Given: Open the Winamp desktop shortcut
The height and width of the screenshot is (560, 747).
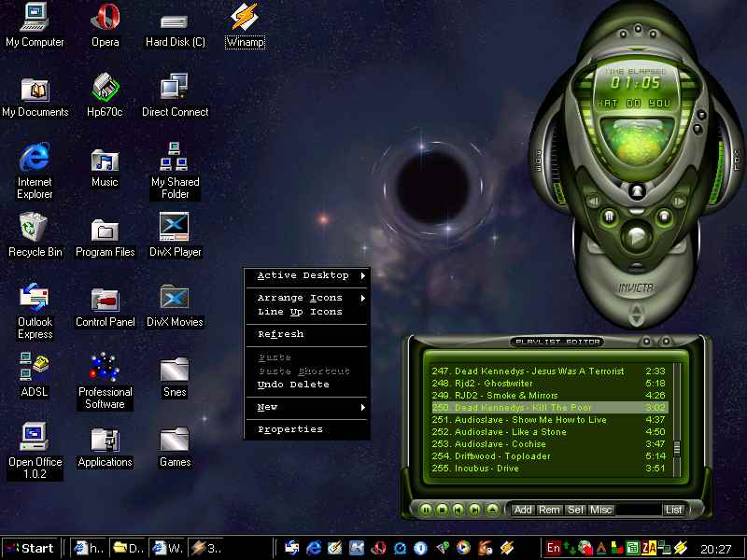Looking at the screenshot, I should point(245,19).
